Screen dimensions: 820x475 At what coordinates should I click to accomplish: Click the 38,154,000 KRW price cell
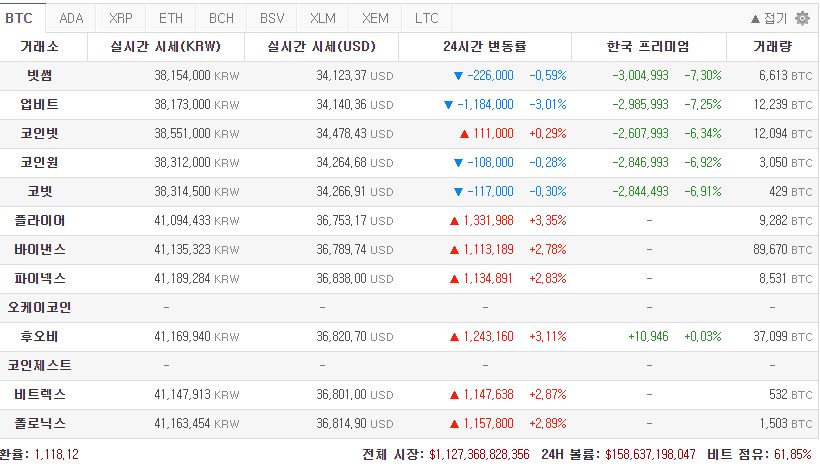coord(197,76)
